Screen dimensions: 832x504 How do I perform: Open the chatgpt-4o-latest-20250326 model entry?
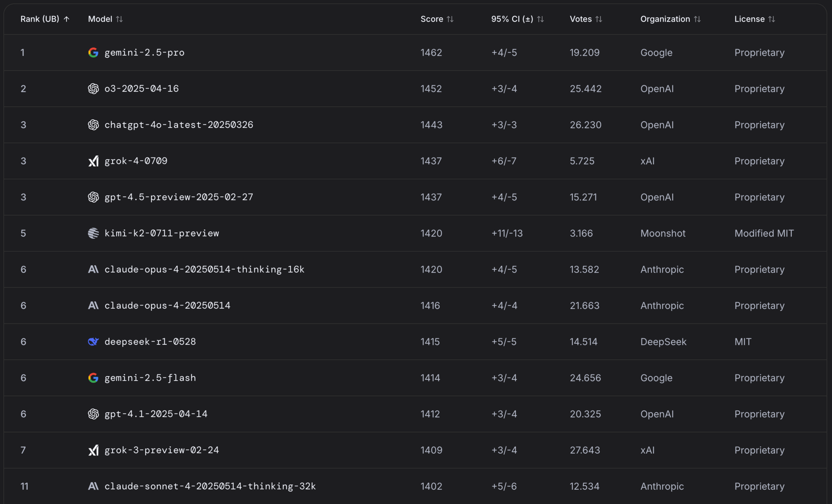click(x=179, y=125)
